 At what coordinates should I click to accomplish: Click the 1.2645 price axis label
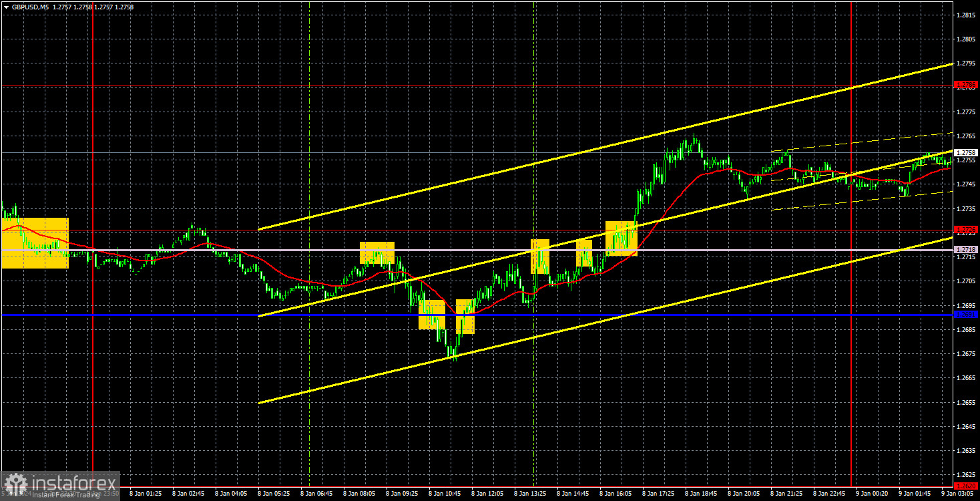(966, 427)
